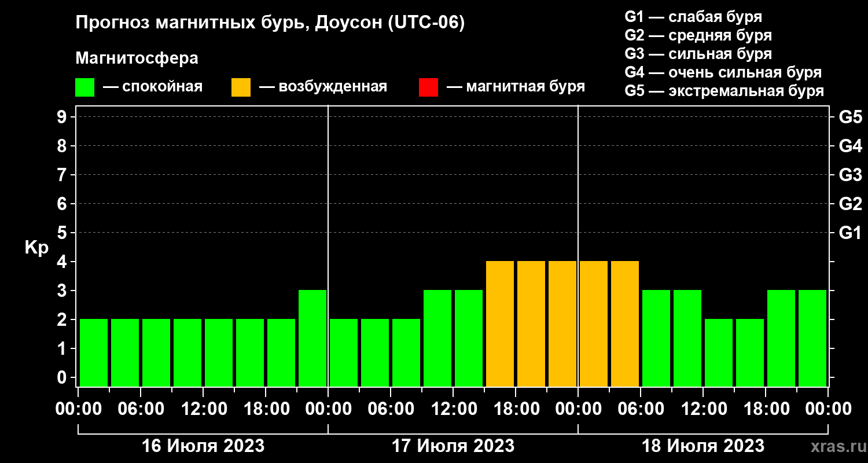Click the '— магнитная буря' legend label
This screenshot has width=868, height=463.
[x=516, y=87]
